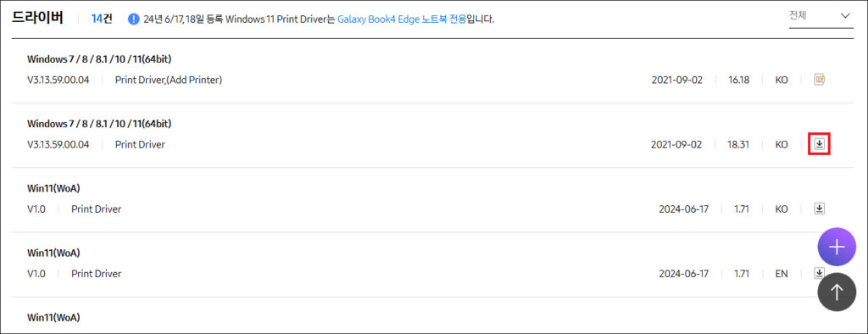Download the 18.31 MB Print Driver, highlighted in red
Screen dimensions: 868x334
820,145
